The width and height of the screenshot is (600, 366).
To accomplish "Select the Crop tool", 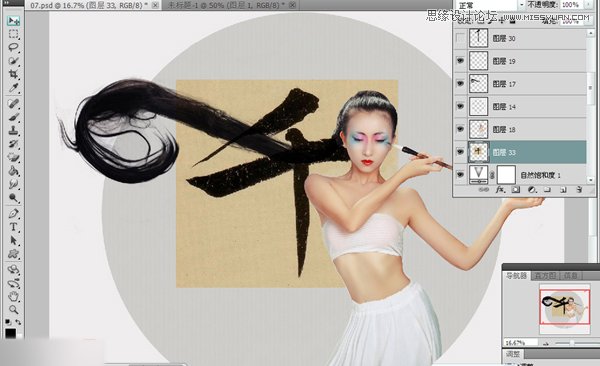I will click(14, 74).
